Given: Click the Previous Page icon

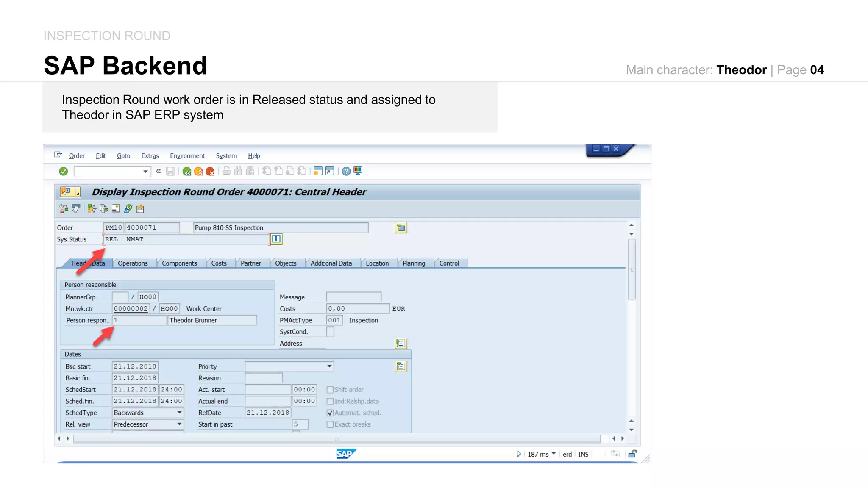Looking at the screenshot, I should point(278,171).
